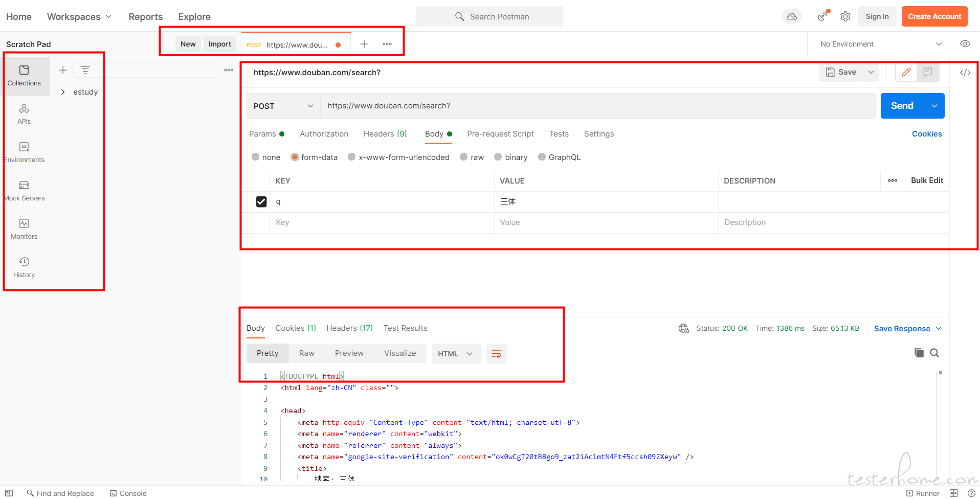Open the POST method dropdown

point(283,106)
